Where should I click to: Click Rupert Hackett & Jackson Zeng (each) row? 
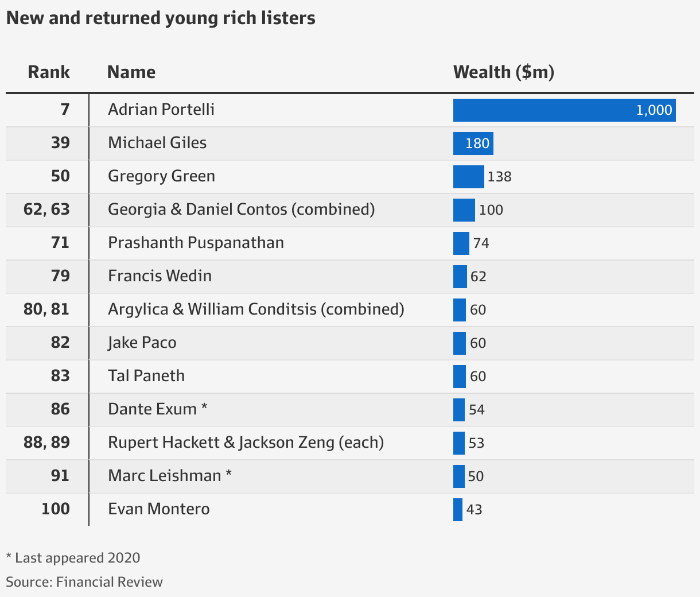click(x=350, y=443)
